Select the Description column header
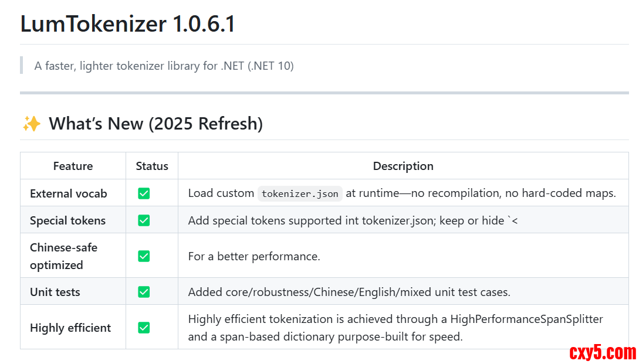This screenshot has height=364, width=639. (403, 166)
